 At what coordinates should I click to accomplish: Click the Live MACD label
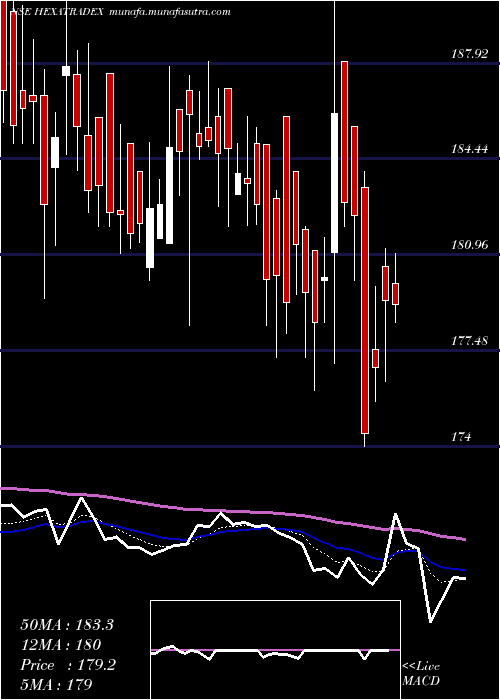point(421,674)
